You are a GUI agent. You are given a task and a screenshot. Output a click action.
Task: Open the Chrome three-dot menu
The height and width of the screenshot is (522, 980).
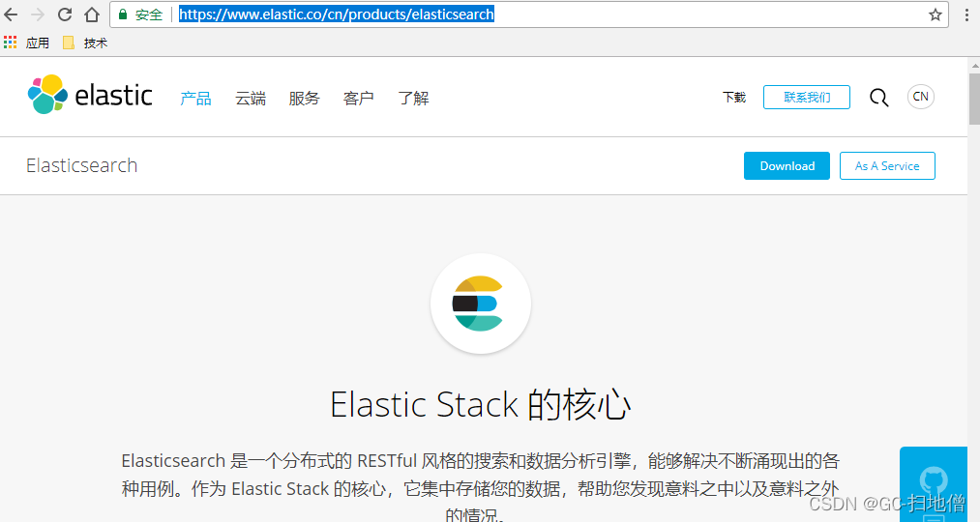coord(966,14)
